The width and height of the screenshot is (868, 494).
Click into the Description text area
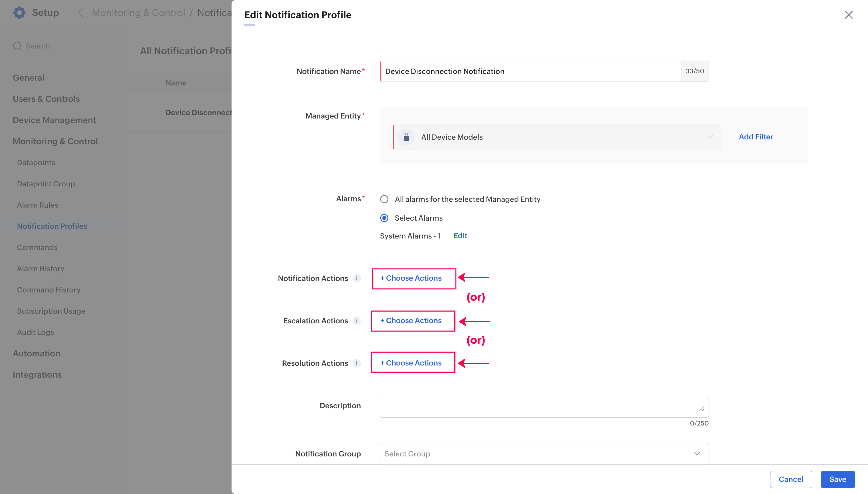click(539, 407)
